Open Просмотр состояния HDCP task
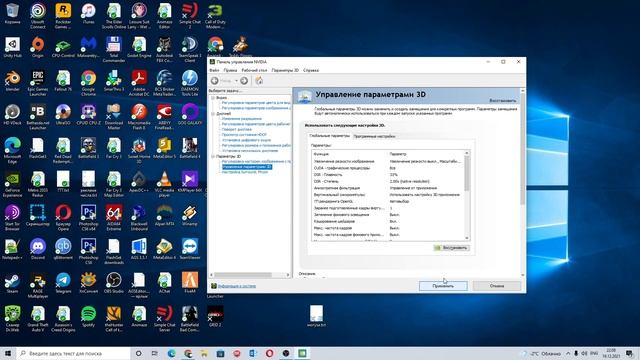 point(244,135)
